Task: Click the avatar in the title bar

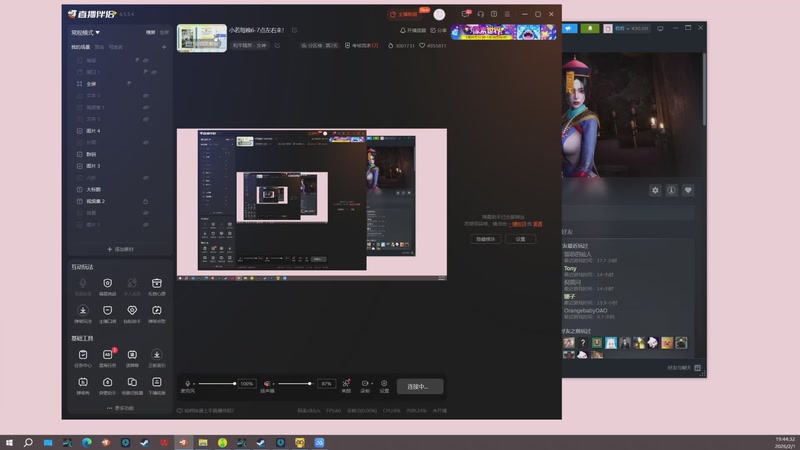Action: pyautogui.click(x=439, y=14)
